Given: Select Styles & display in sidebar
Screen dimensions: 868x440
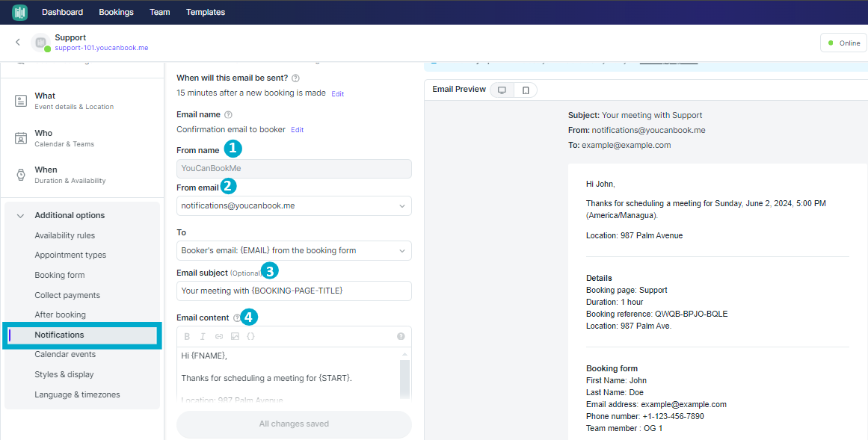Looking at the screenshot, I should (64, 374).
